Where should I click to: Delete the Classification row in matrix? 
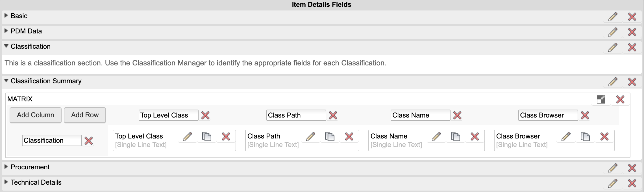[89, 141]
